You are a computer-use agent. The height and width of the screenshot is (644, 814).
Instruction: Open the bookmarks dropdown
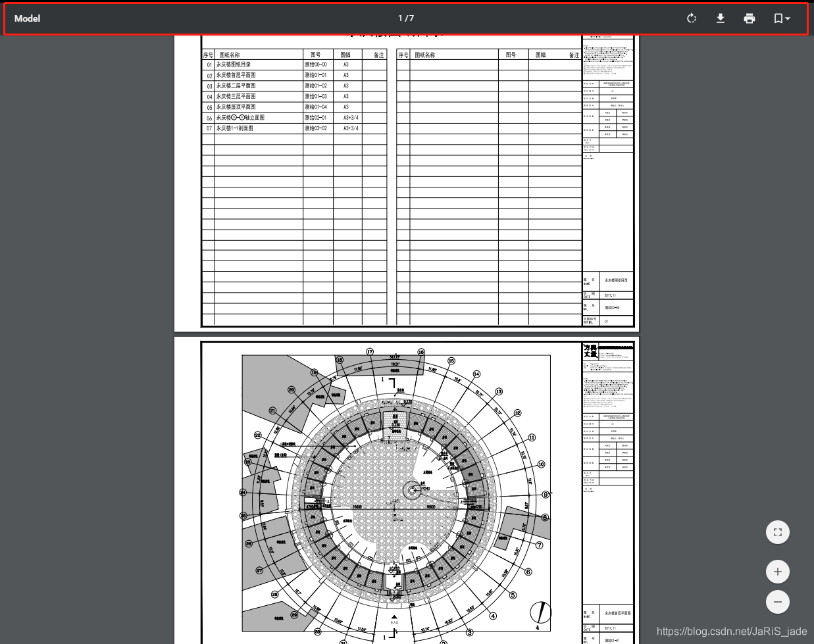pyautogui.click(x=782, y=18)
